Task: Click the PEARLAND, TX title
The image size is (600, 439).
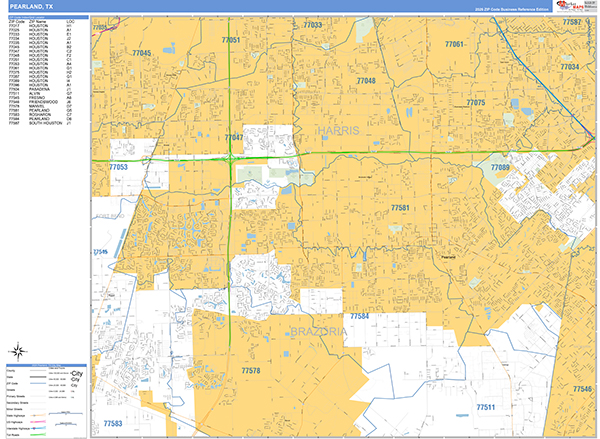Action: pyautogui.click(x=28, y=7)
